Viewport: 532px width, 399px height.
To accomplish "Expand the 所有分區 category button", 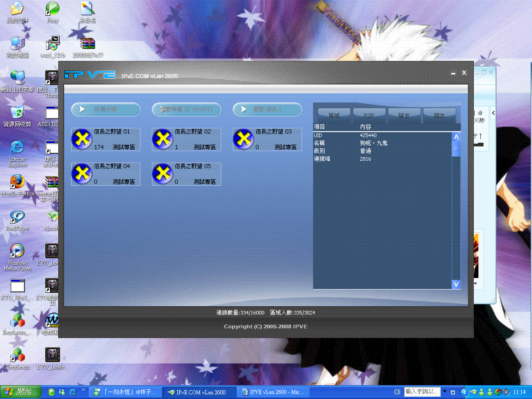I will tap(106, 109).
